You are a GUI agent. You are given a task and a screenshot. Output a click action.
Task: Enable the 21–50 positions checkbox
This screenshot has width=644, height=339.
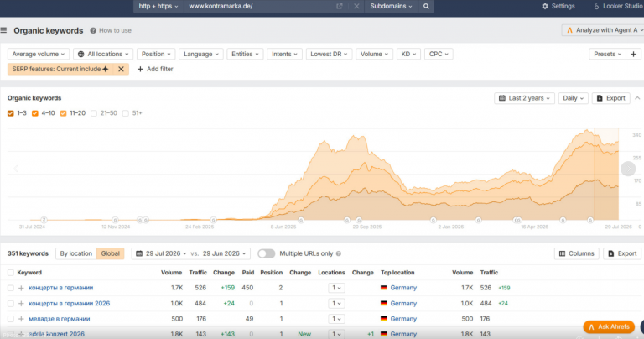(x=94, y=113)
